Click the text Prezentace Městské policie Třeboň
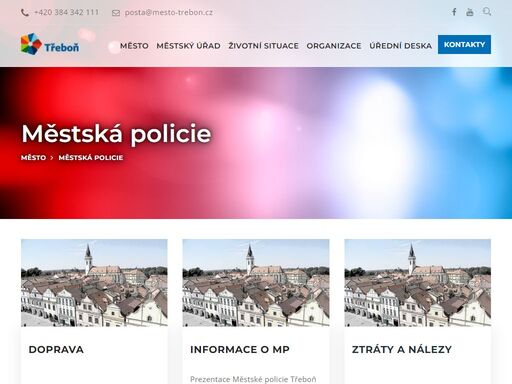Viewport: 512px width, 384px height. click(253, 379)
